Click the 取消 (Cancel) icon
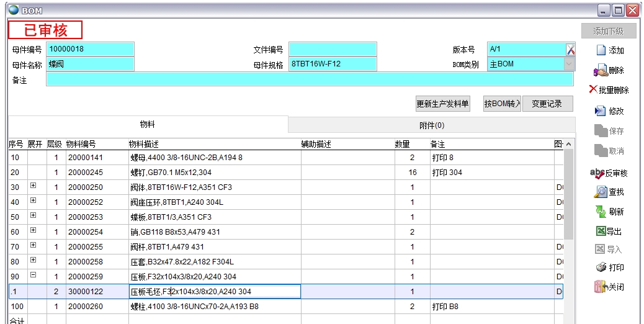Screen dimensions: 644x324 601,150
